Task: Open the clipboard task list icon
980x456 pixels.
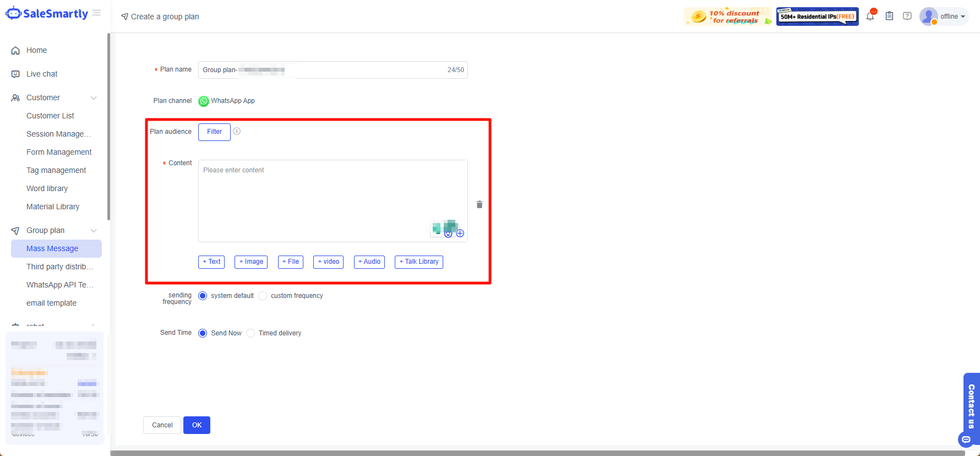Action: [889, 17]
